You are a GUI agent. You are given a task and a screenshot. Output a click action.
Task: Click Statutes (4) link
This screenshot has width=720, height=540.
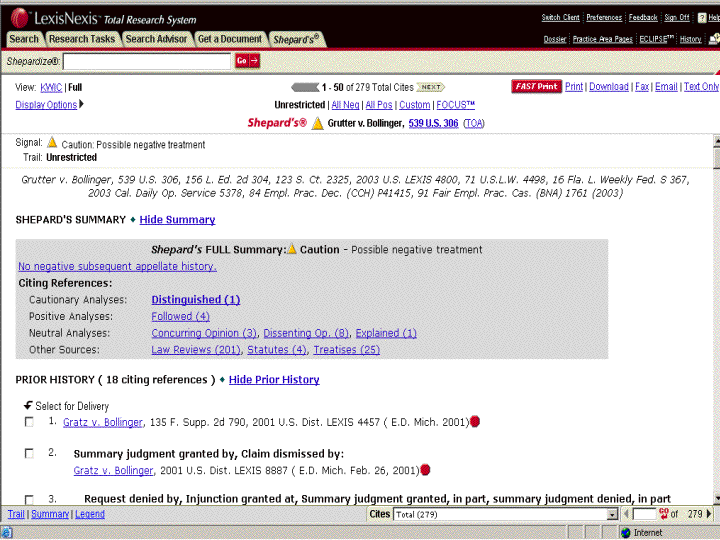click(277, 350)
